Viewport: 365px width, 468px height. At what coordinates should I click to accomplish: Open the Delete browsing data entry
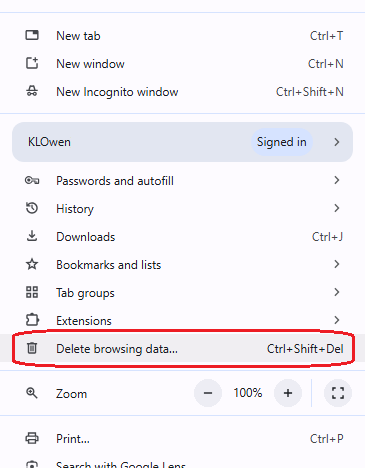pos(182,348)
